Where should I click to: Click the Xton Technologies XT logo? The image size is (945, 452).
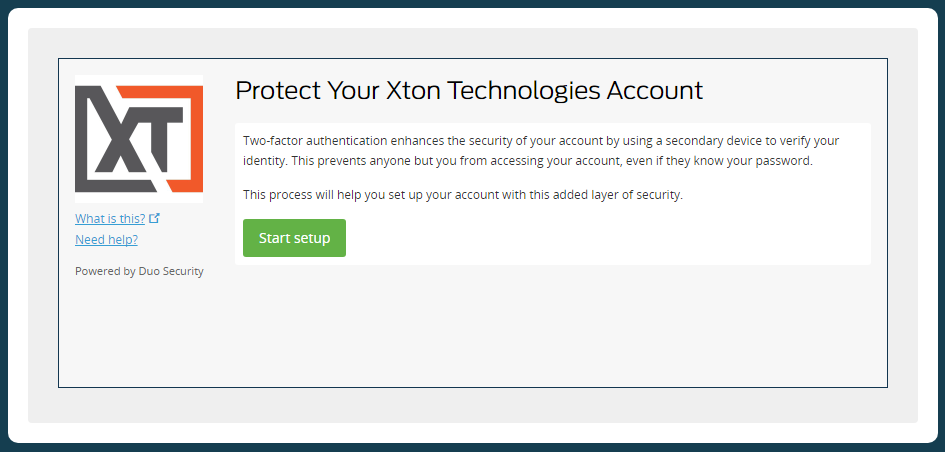tap(139, 139)
